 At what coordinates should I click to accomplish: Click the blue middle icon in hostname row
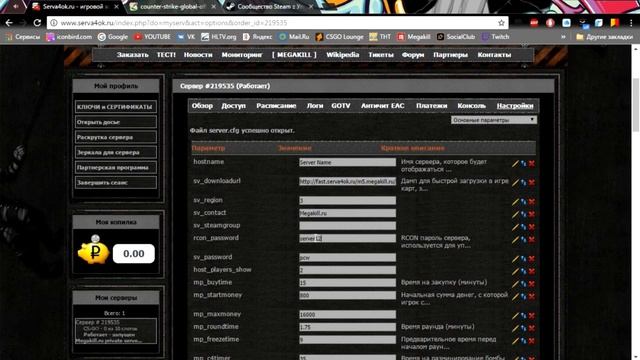point(523,163)
